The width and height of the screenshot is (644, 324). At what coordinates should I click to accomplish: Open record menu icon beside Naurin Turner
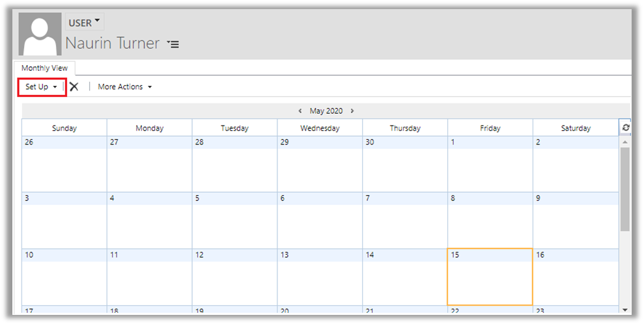173,44
